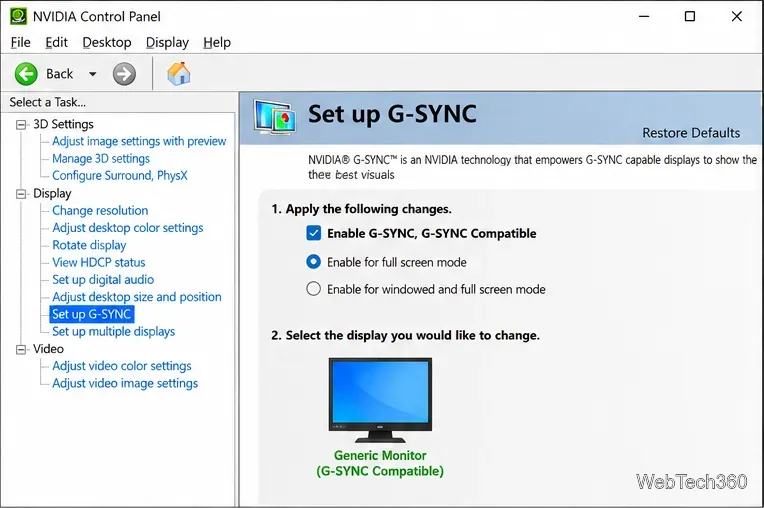This screenshot has width=764, height=508.
Task: Open Set up multiple displays
Action: point(113,332)
